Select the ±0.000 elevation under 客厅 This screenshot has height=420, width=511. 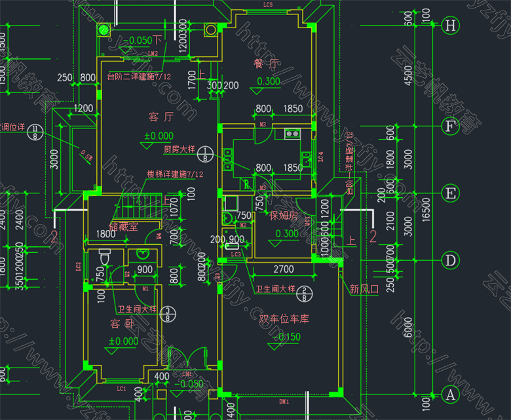(x=159, y=136)
